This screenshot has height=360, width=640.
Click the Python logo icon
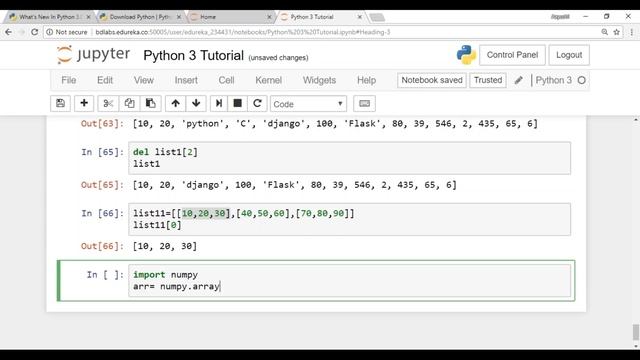(x=466, y=55)
